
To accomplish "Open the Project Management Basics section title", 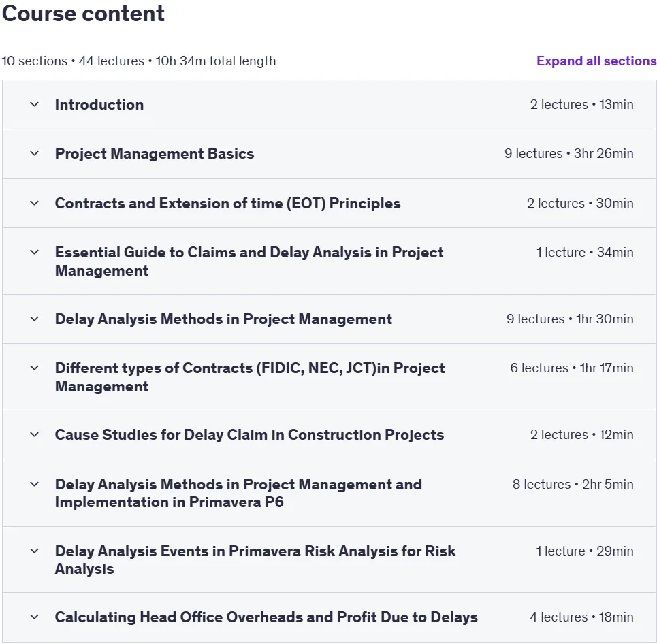I will (155, 153).
